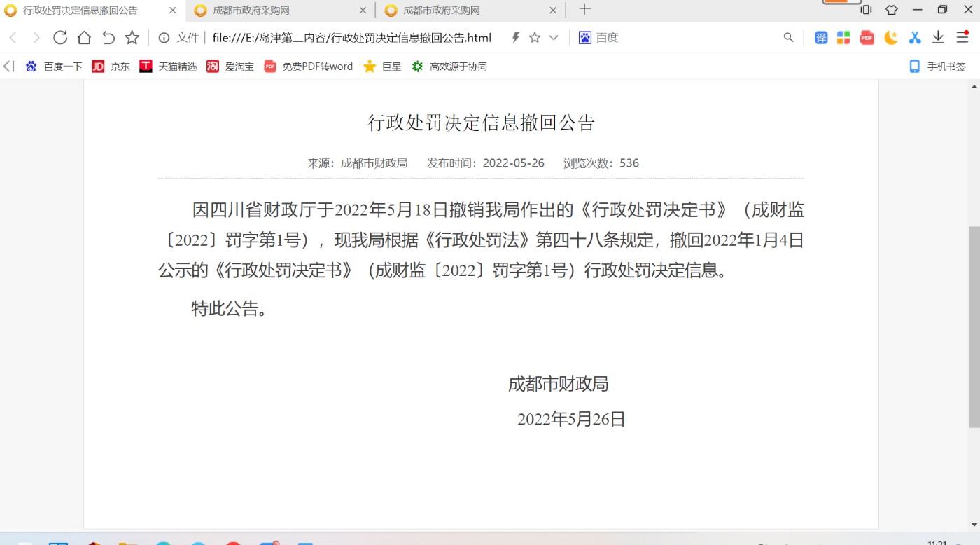980x545 pixels.
Task: Bookmark this page with the address bar star
Action: (x=535, y=38)
